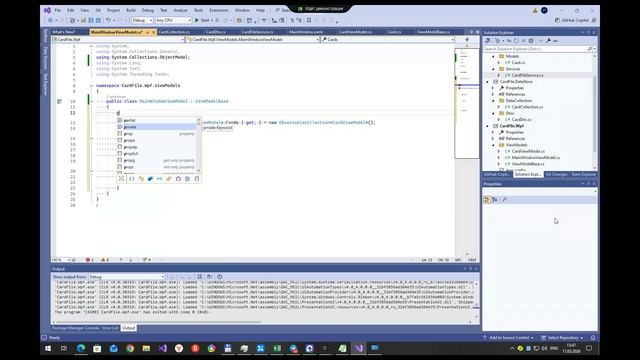Close the MainWindowViewModel.cs tab

click(153, 32)
